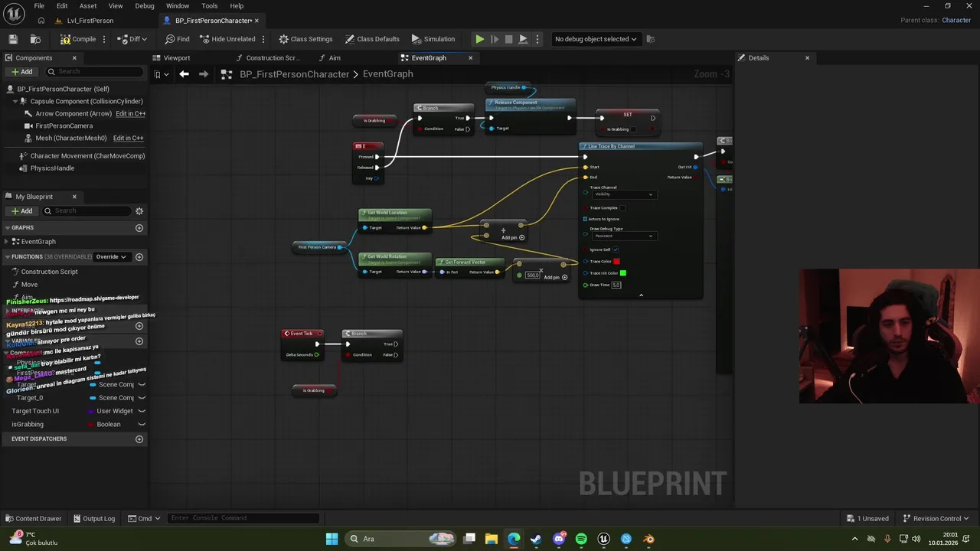Open the Output Log
Viewport: 980px width, 551px height.
point(93,519)
